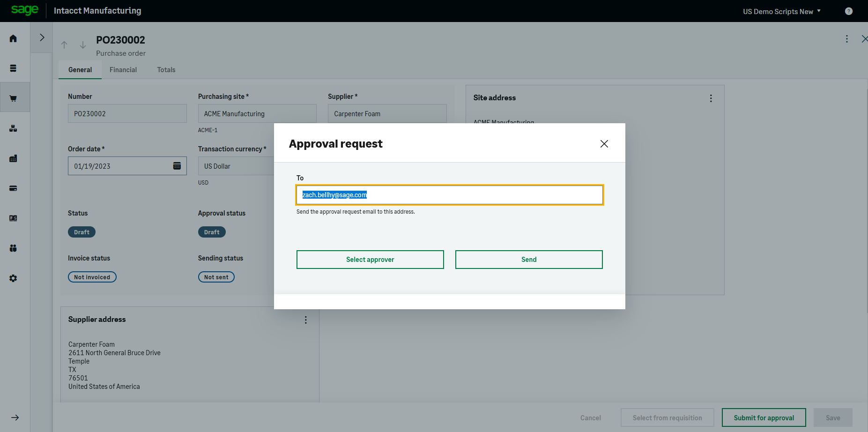868x432 pixels.
Task: Open the Totals tab
Action: [166, 69]
